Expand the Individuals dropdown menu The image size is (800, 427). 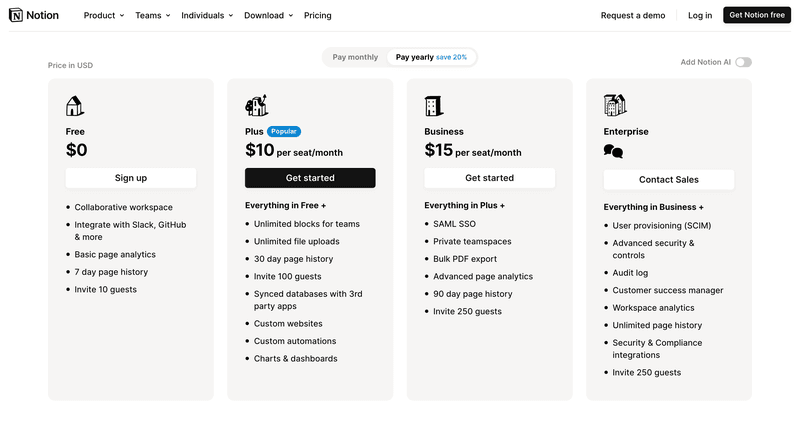pos(207,16)
